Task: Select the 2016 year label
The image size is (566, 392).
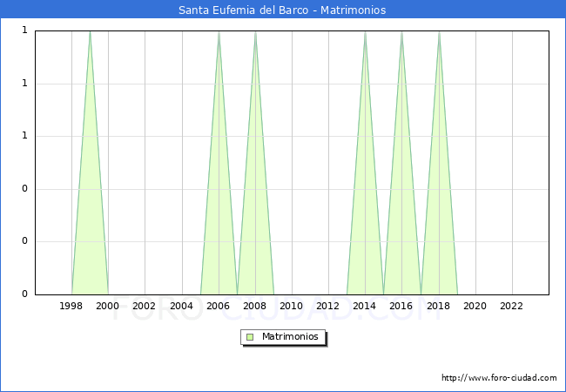Action: coord(401,306)
